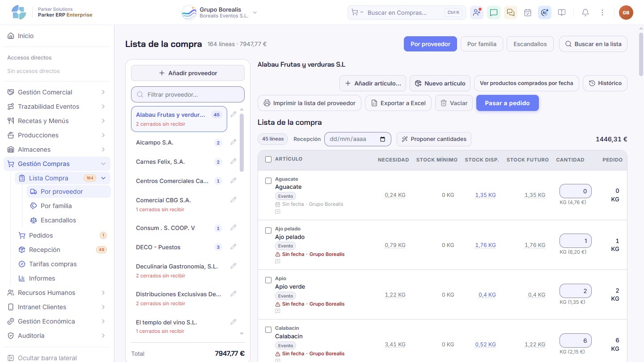The image size is (644, 362).
Task: Open the AI assistant icon in top bar
Action: 545,13
